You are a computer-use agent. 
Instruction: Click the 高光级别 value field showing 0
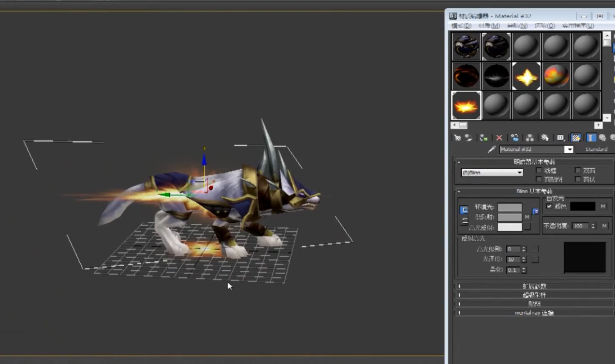[513, 249]
